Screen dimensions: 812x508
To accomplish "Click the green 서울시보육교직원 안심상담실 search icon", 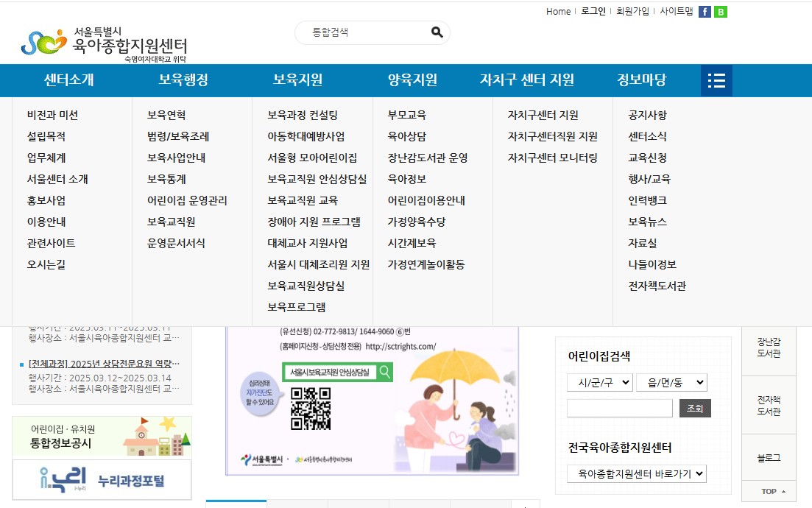I will coord(386,372).
